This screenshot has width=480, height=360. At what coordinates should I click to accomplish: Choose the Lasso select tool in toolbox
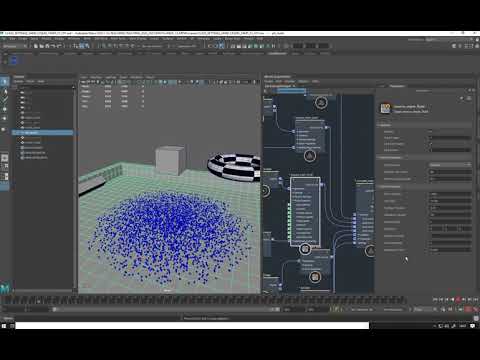(5, 92)
